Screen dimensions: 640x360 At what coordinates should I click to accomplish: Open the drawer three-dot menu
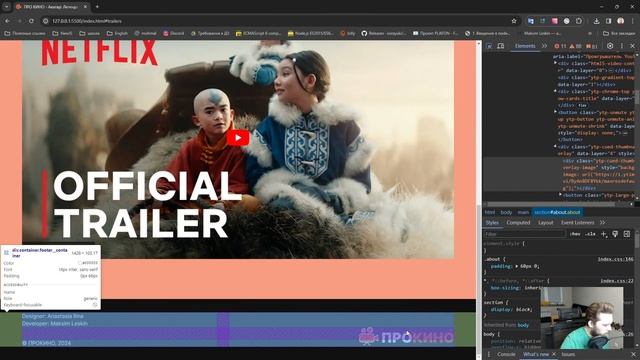click(x=489, y=354)
